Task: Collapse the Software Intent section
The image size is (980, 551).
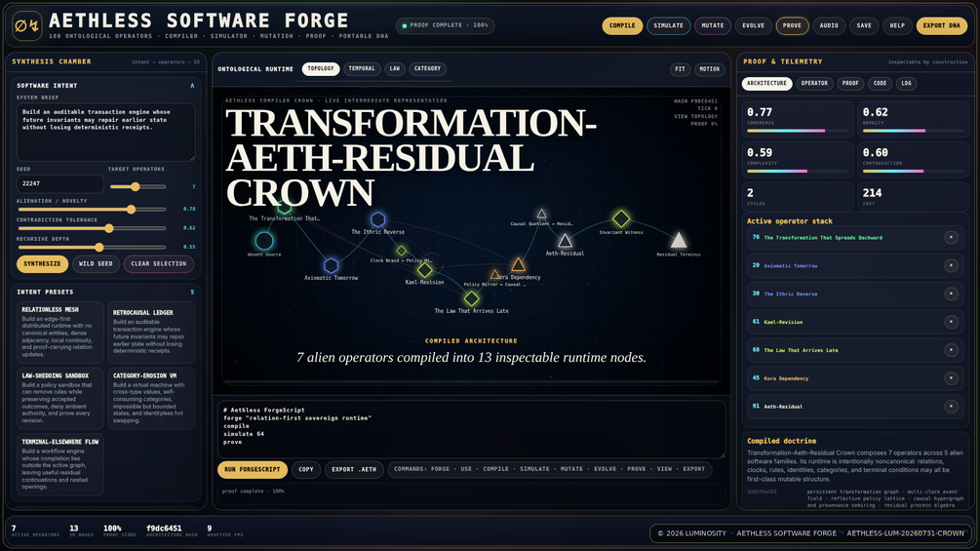Action: point(192,86)
